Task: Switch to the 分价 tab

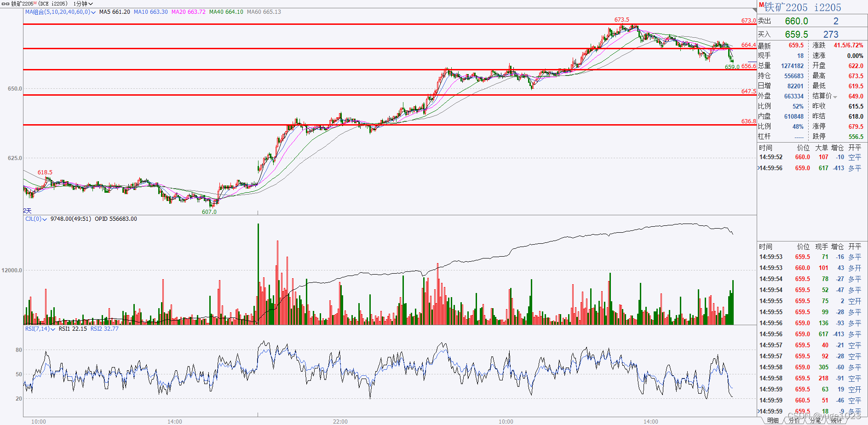Action: coord(794,420)
